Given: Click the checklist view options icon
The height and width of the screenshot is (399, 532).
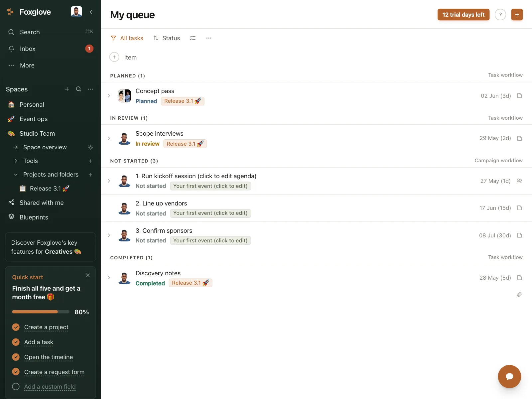Looking at the screenshot, I should (193, 38).
